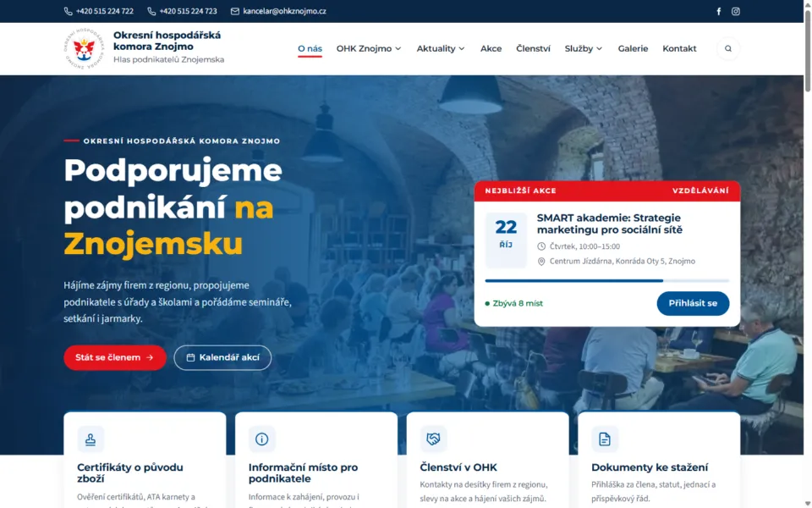Click the Zbývá 8 míst status text
The width and height of the screenshot is (812, 508).
(518, 303)
